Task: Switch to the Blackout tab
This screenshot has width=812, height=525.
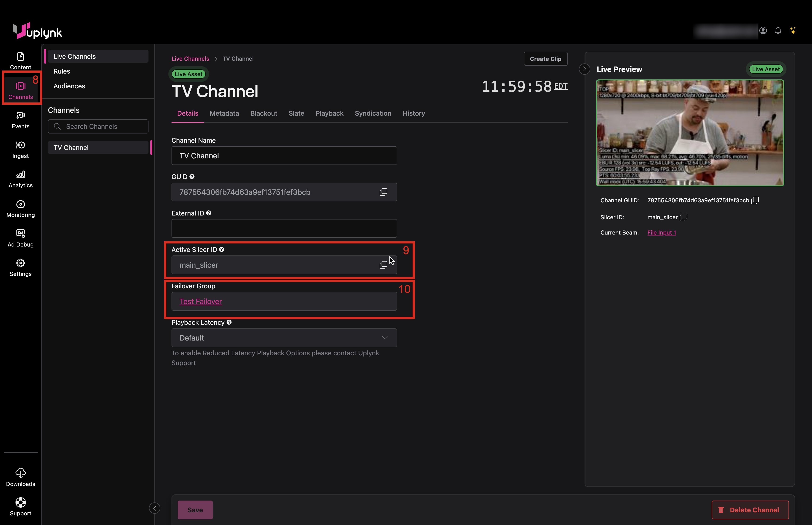Action: point(263,113)
